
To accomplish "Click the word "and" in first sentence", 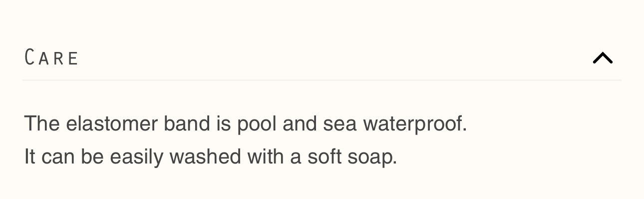I will point(300,123).
